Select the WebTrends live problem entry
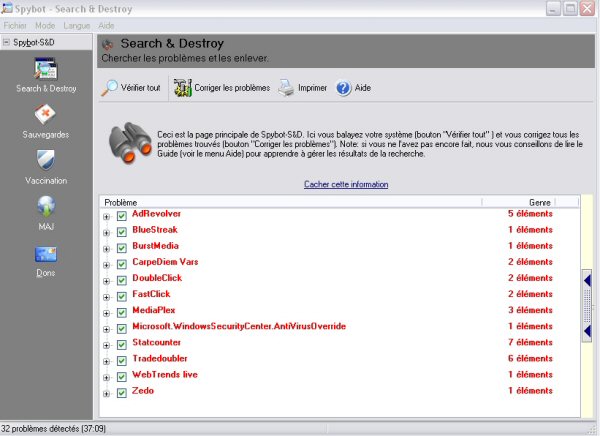Image resolution: width=600 pixels, height=436 pixels. coord(165,374)
